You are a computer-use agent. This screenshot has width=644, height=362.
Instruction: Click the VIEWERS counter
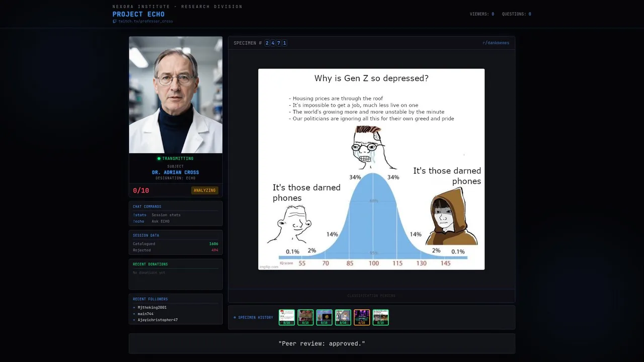[482, 14]
